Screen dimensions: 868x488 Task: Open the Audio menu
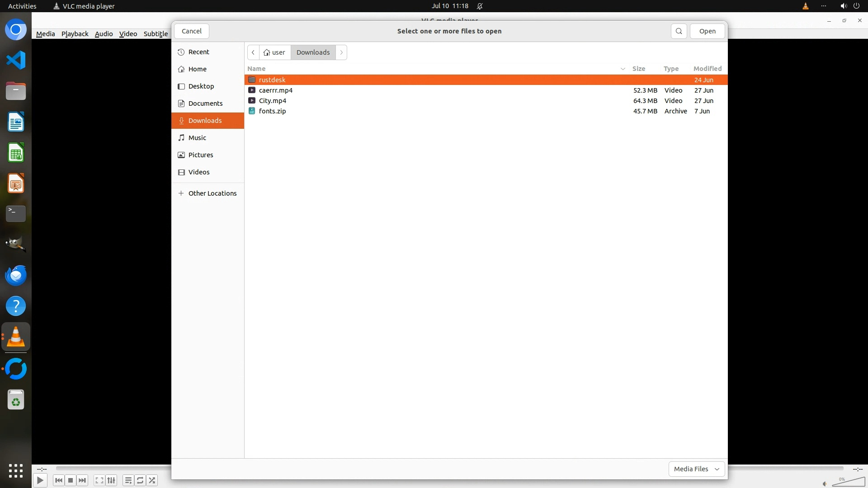104,34
